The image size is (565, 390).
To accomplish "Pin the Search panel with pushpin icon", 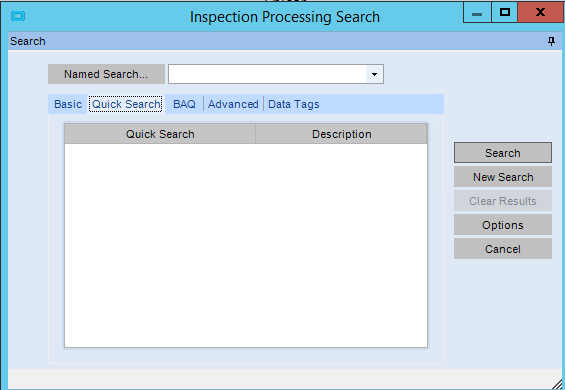I will pos(551,41).
